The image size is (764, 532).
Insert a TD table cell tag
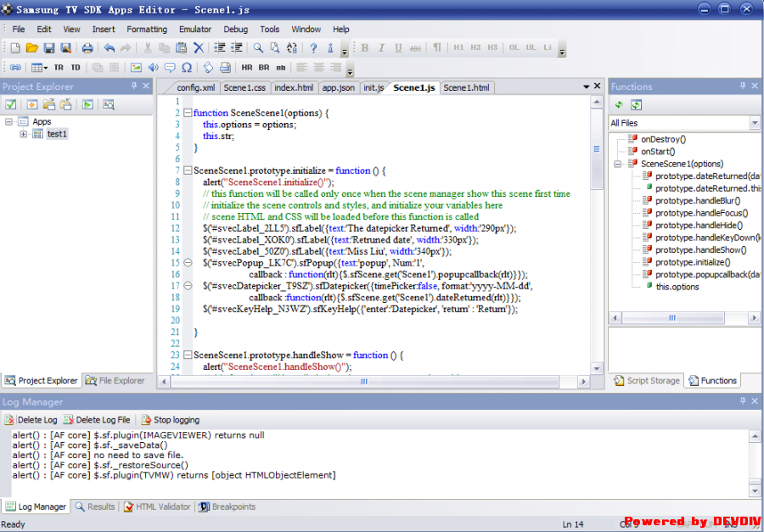(76, 67)
